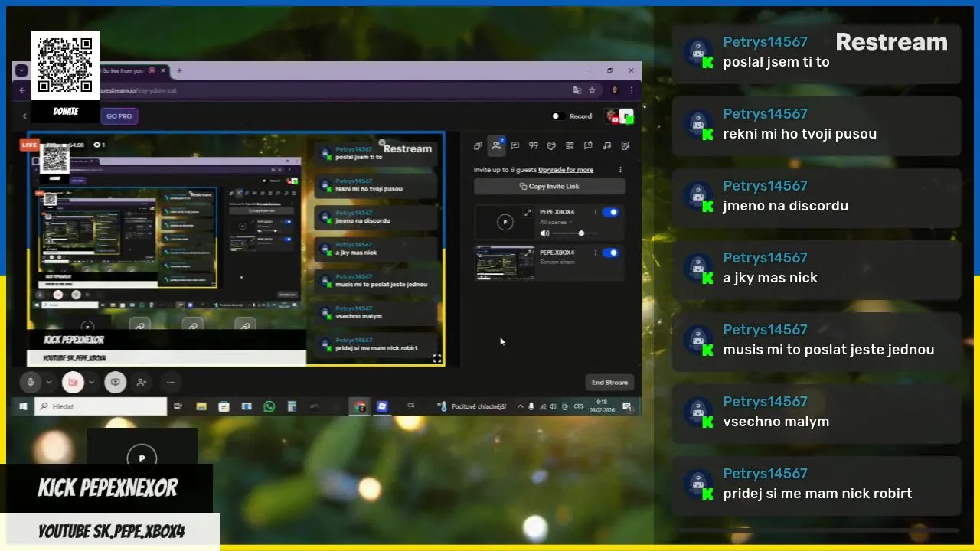Click the Upgrade for more link
The height and width of the screenshot is (551, 980).
(x=566, y=170)
